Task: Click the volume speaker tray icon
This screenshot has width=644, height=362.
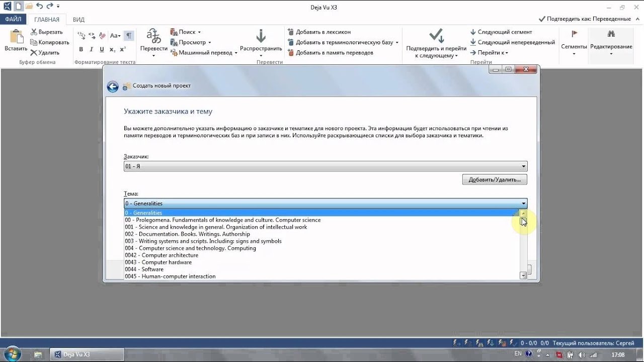Action: tap(582, 354)
